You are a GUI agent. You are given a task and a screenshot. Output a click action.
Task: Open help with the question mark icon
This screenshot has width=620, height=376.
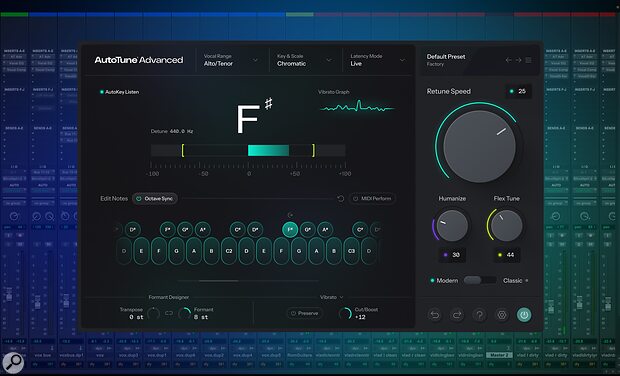tap(480, 315)
